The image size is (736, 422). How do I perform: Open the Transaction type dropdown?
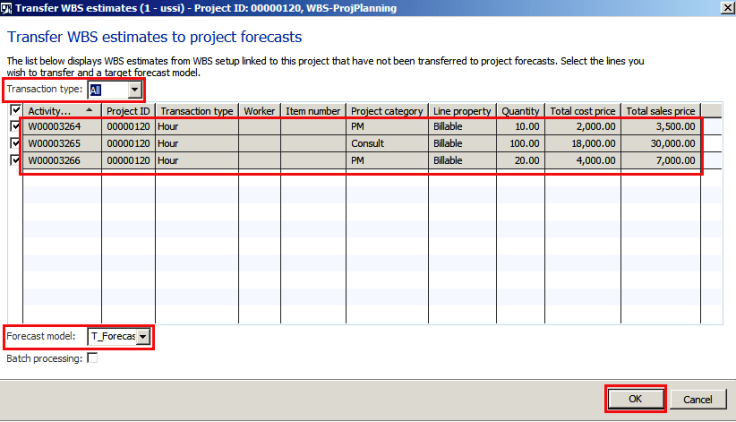pos(133,90)
